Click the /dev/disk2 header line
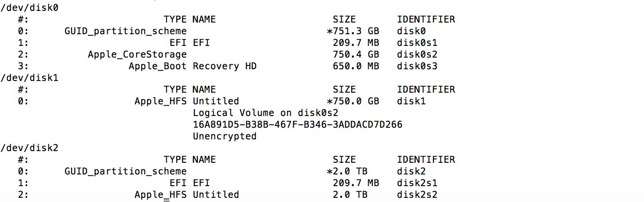 click(29, 148)
